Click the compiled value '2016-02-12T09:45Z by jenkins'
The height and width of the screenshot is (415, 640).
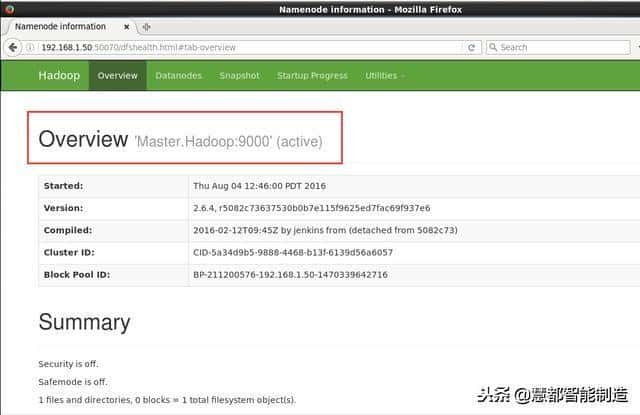point(325,230)
